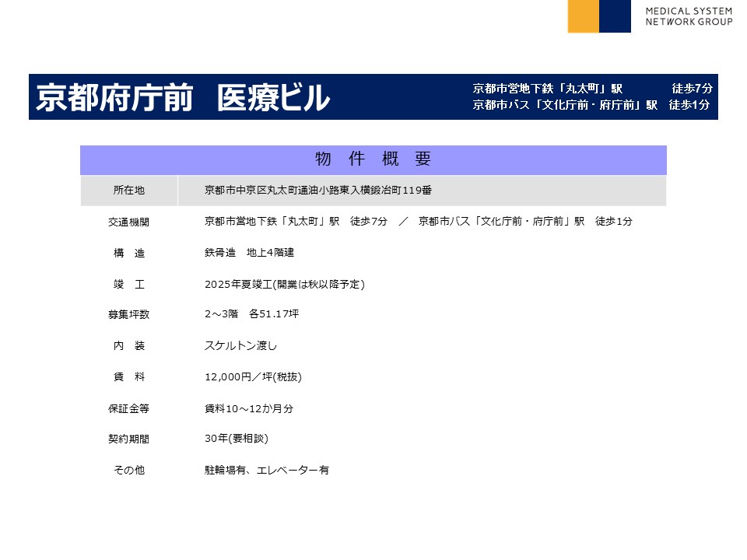Click the 交通機関 row label
The height and width of the screenshot is (560, 747).
click(x=128, y=222)
